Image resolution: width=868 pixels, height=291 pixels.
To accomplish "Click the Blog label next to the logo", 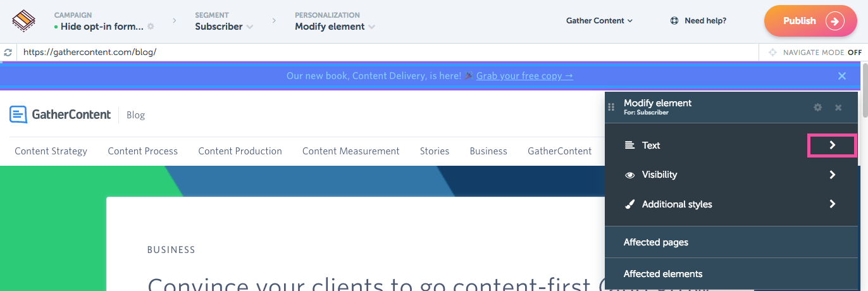I will coord(136,115).
